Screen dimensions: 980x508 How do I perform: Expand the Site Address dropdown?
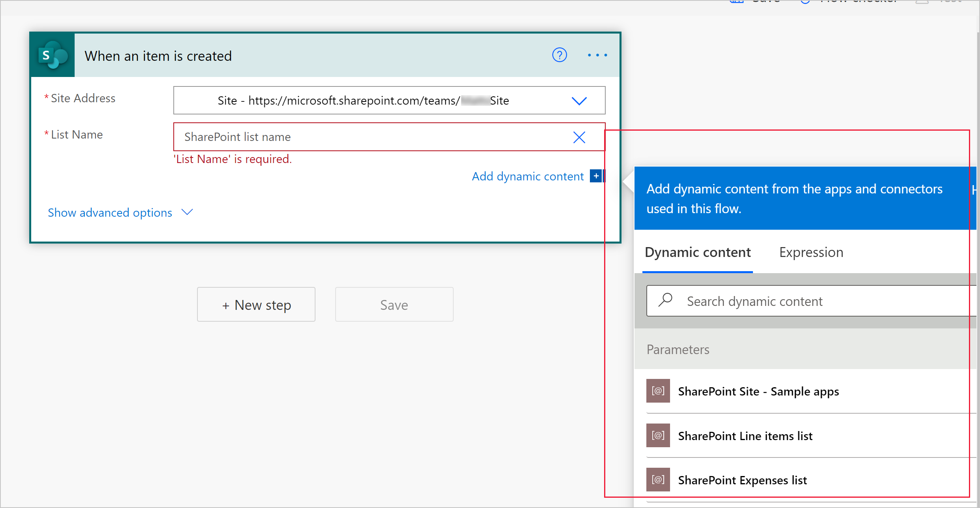pos(579,100)
